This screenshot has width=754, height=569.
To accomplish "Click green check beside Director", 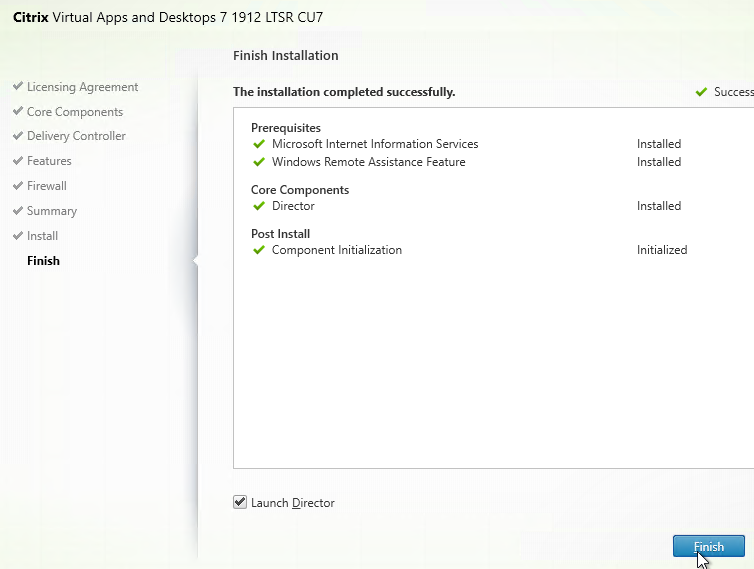I will click(259, 206).
